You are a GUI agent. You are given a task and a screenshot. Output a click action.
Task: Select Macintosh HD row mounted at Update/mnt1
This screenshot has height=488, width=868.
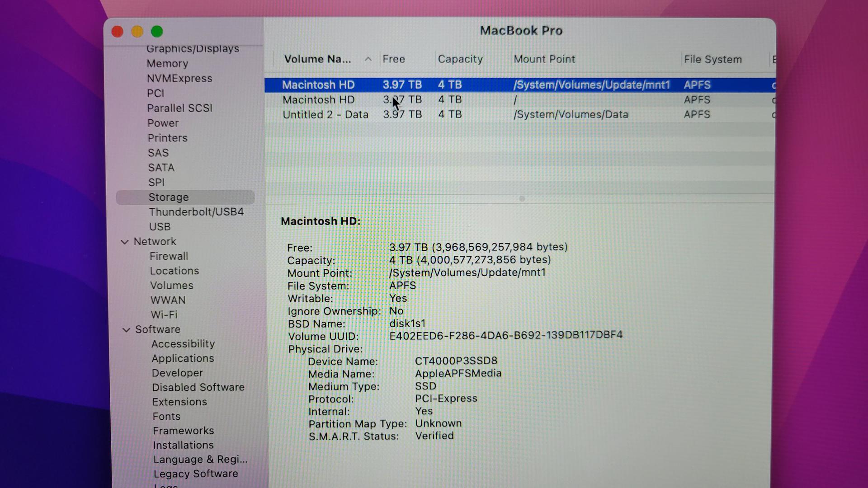[x=520, y=85]
